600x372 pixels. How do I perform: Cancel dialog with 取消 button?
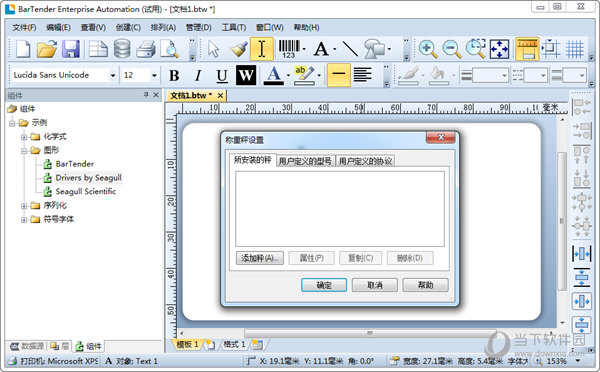[375, 285]
